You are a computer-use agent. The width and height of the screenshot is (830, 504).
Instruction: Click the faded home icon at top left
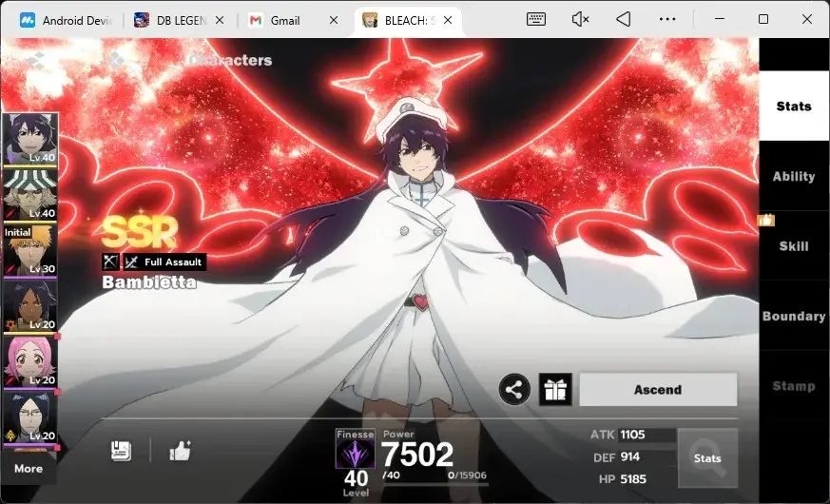[x=36, y=60]
